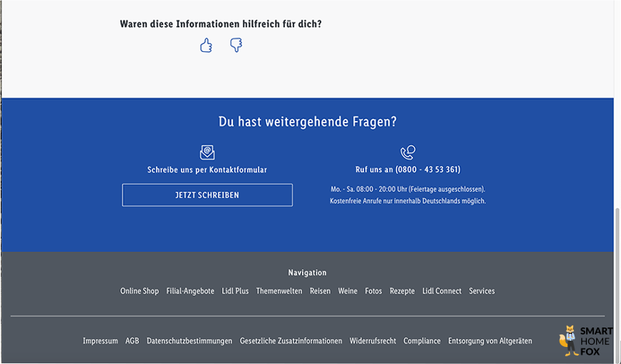This screenshot has width=621, height=364.
Task: View the Widerrufsrecht link
Action: tap(373, 341)
